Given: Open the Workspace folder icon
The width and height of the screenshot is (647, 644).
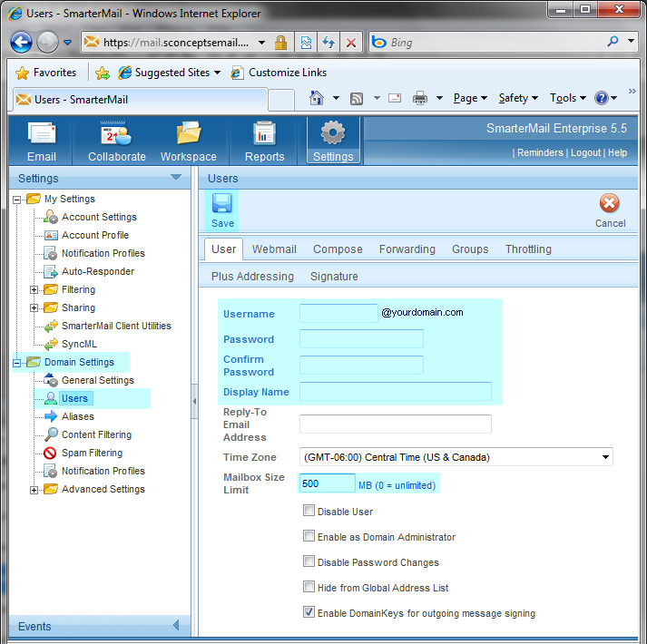Looking at the screenshot, I should tap(189, 134).
